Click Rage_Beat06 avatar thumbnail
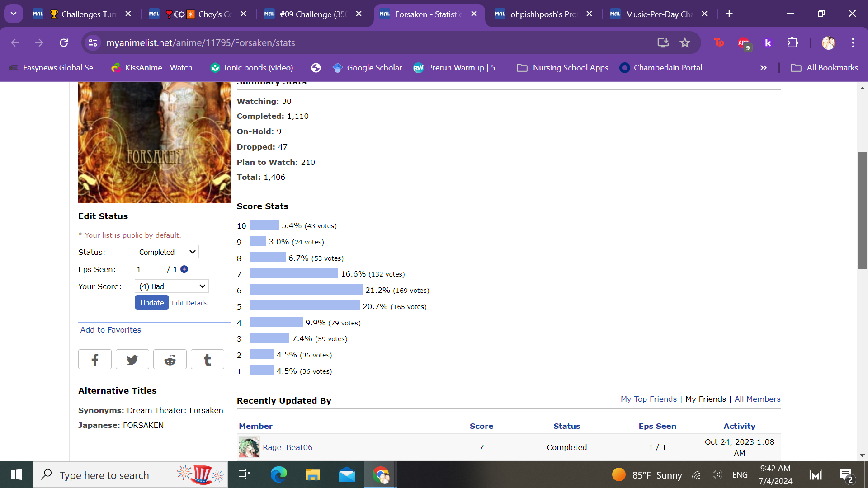This screenshot has height=488, width=868. [249, 447]
